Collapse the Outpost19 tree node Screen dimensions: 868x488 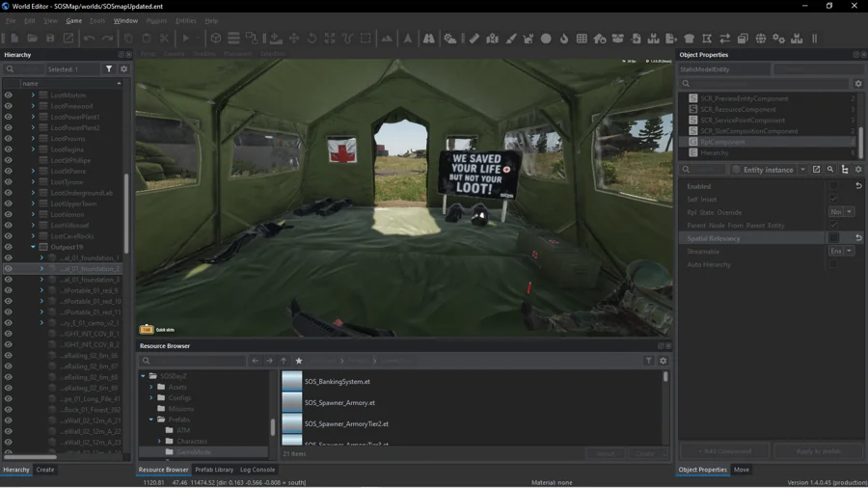pos(33,247)
